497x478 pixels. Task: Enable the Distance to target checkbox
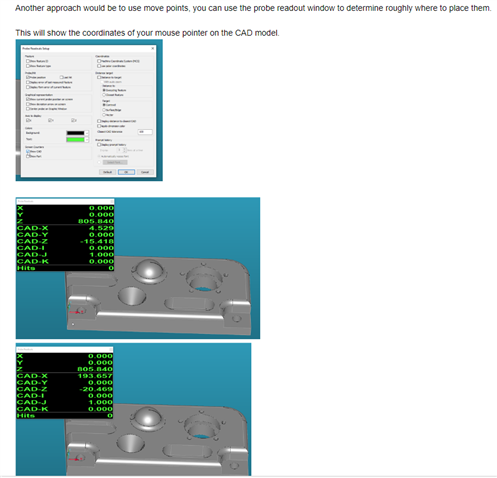click(x=99, y=77)
